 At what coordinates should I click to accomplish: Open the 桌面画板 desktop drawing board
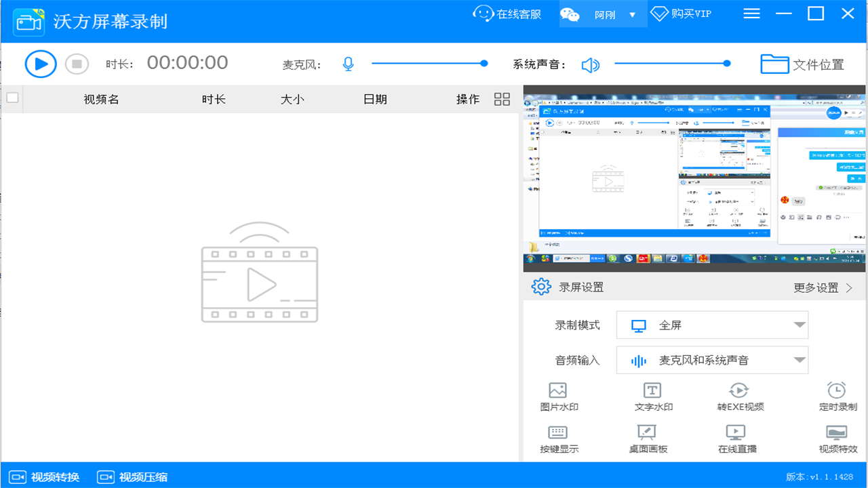pos(646,437)
